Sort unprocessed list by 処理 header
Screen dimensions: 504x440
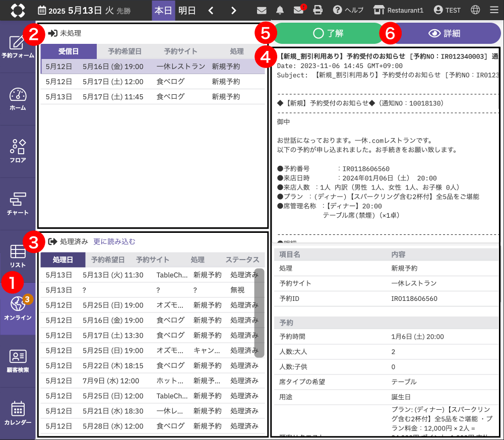pyautogui.click(x=237, y=51)
